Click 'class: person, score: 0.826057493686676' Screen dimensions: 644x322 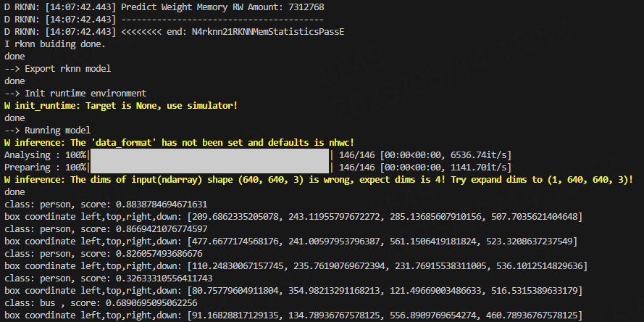104,254
